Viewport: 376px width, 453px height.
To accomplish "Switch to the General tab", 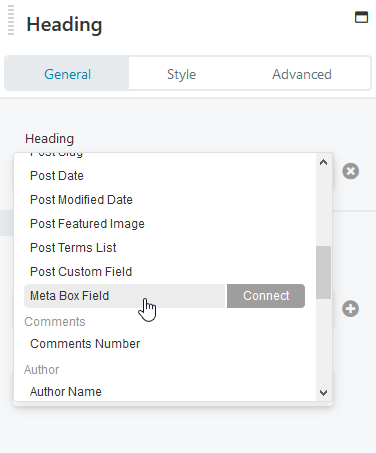I will click(67, 74).
